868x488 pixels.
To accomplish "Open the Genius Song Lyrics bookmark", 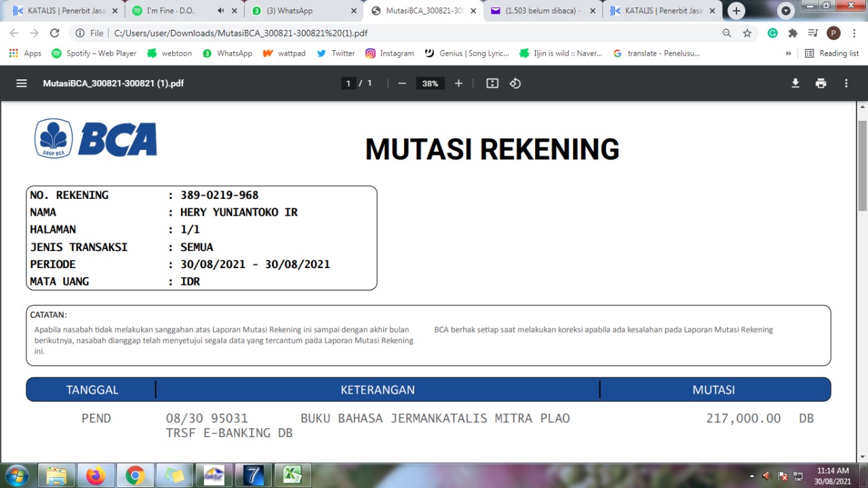I will 467,53.
